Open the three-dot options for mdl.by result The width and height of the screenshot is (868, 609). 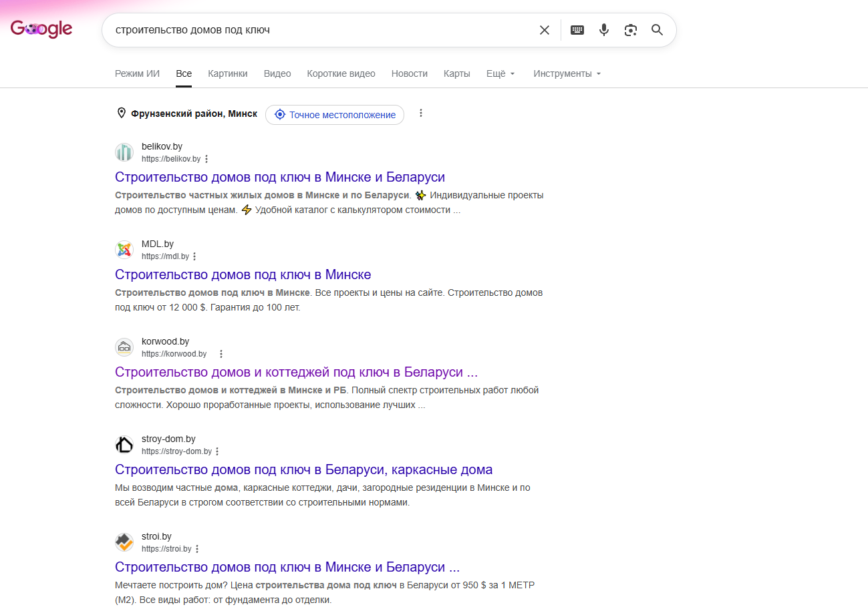(194, 256)
